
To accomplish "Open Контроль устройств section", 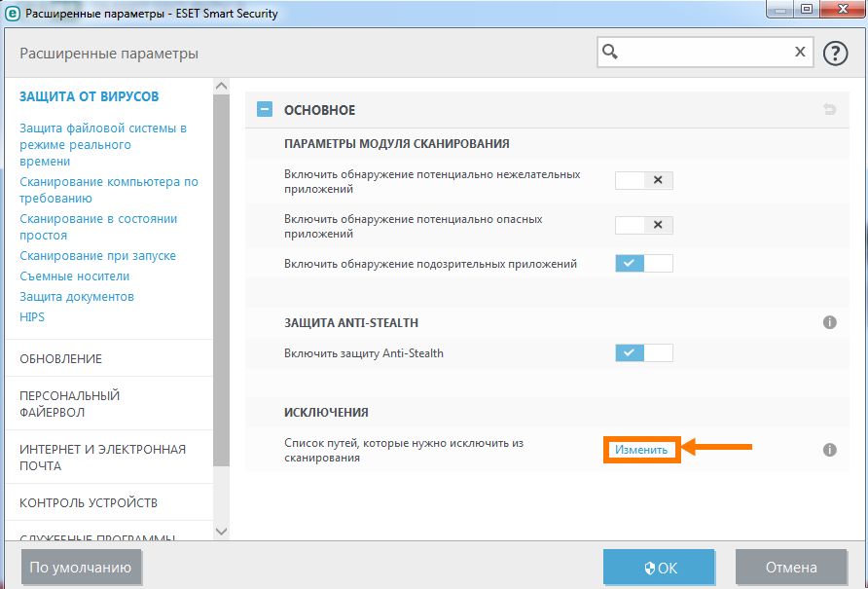I will [89, 502].
